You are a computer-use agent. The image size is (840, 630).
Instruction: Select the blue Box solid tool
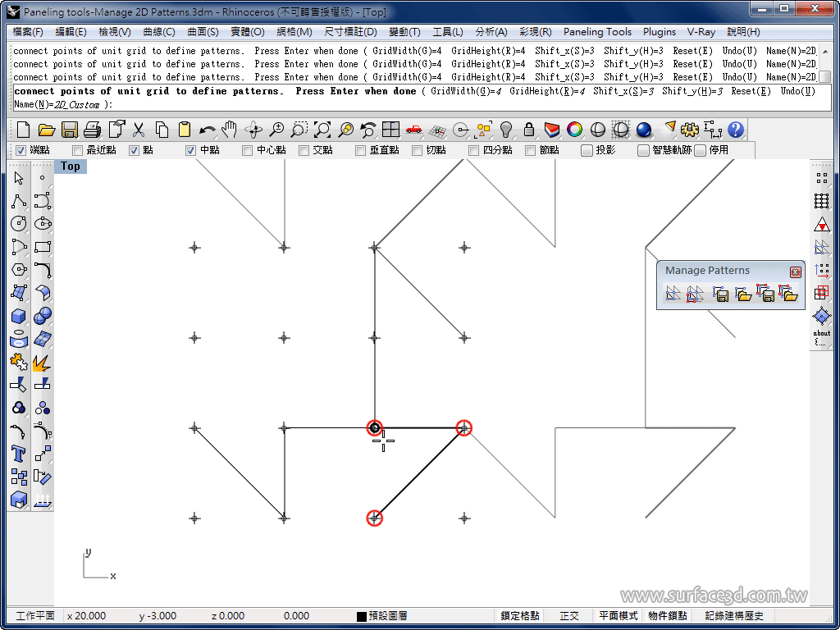click(x=19, y=316)
